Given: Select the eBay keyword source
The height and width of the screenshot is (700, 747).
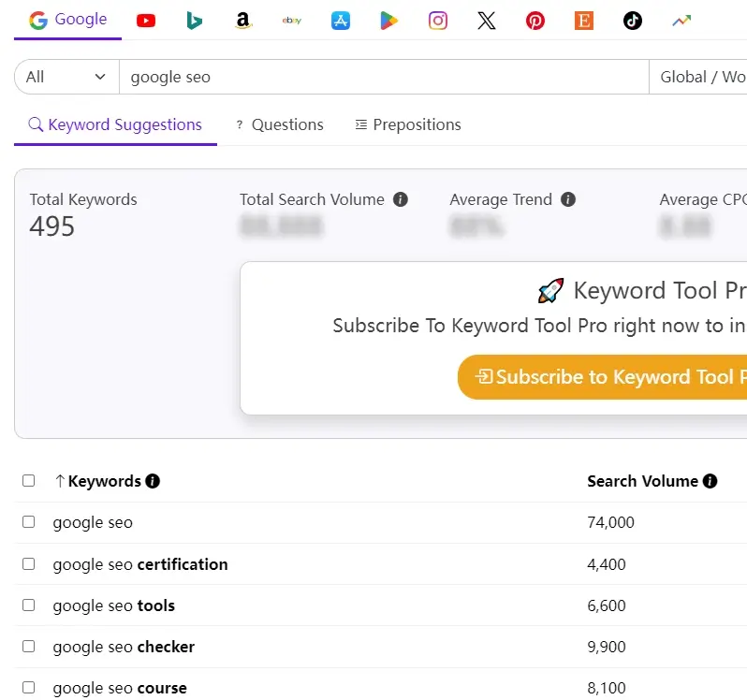Looking at the screenshot, I should click(x=291, y=21).
